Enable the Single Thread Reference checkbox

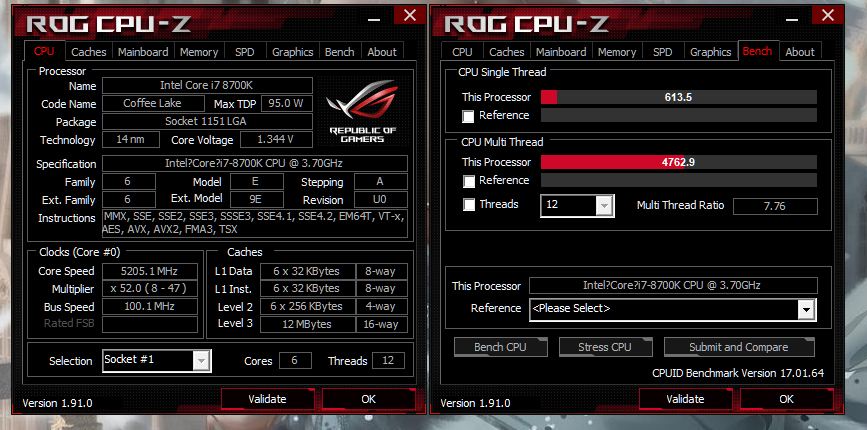(x=468, y=117)
